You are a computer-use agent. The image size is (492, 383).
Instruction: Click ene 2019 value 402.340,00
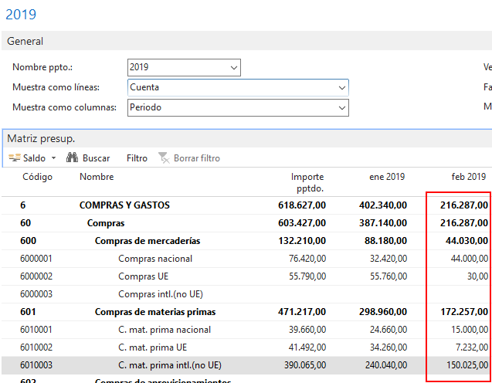[x=383, y=205]
